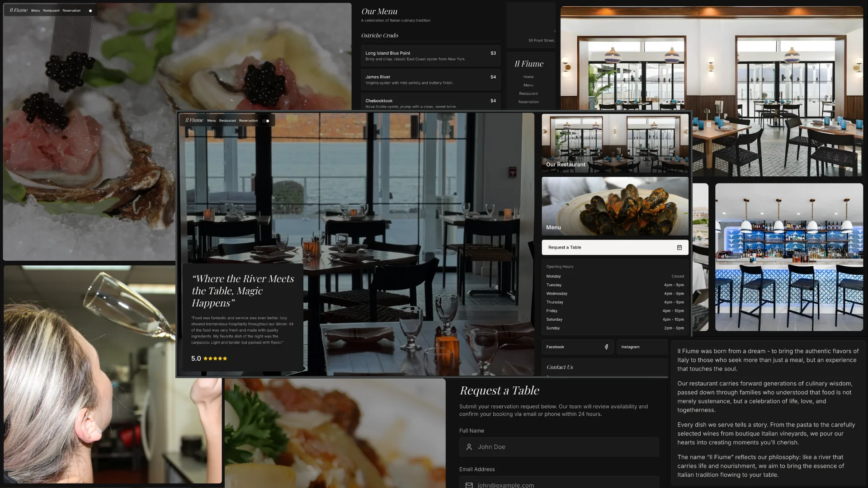This screenshot has width=868, height=488.
Task: Open Reservation from the top navigation bar
Action: (x=71, y=10)
